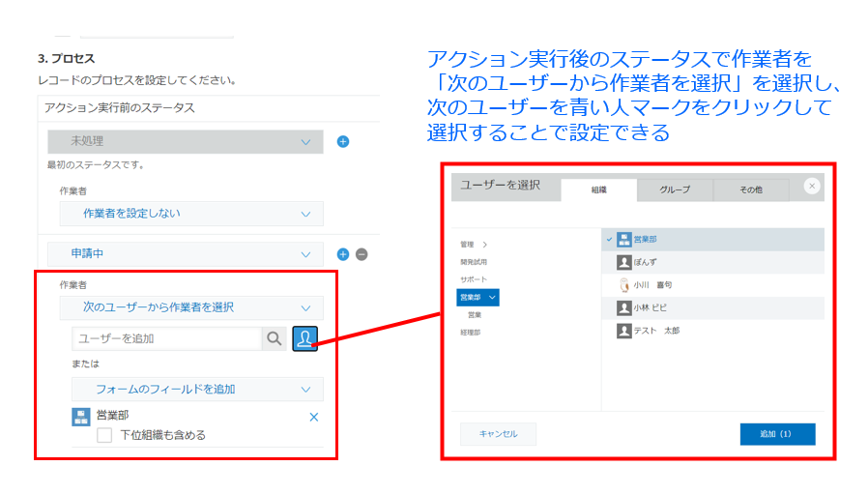
Task: Select the user name ぽんず
Action: point(645,262)
